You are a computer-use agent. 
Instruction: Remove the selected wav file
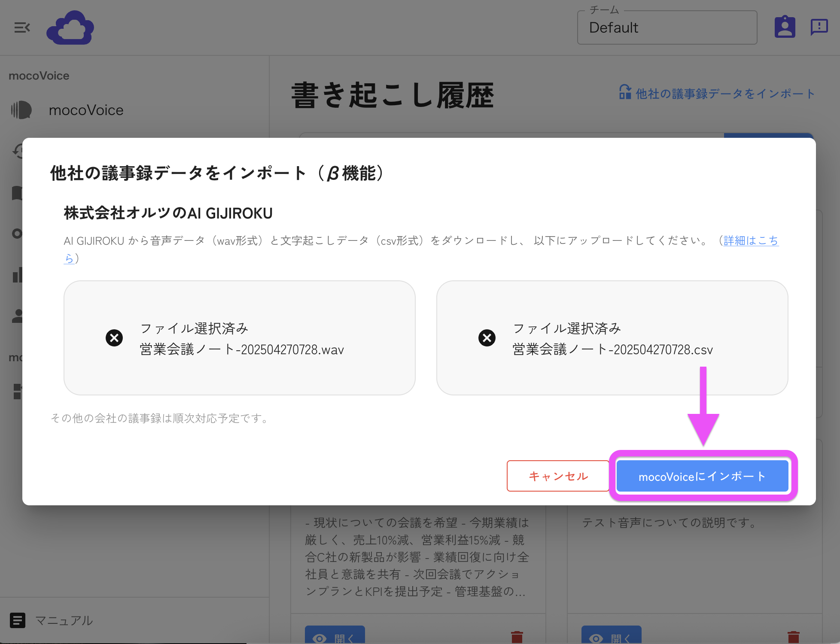click(x=114, y=338)
